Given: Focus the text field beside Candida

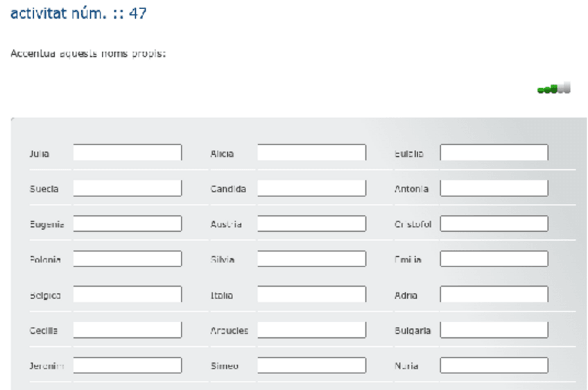Looking at the screenshot, I should pyautogui.click(x=311, y=189).
